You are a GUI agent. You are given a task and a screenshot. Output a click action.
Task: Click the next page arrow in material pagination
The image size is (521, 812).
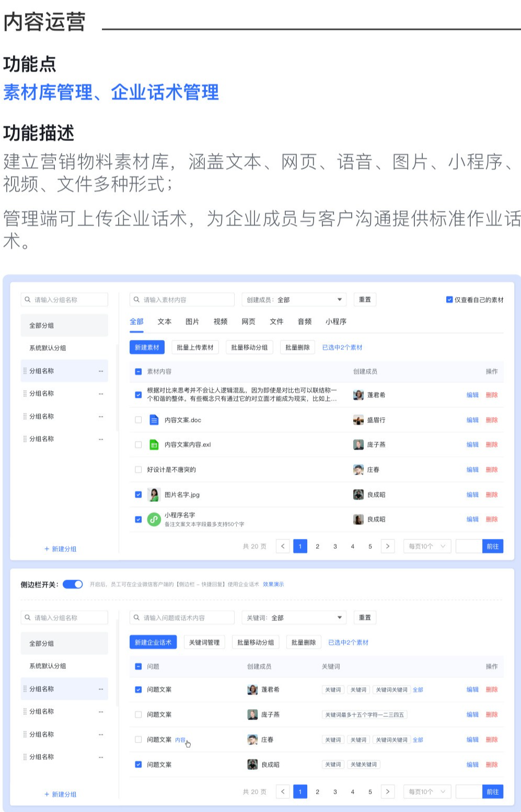(387, 546)
